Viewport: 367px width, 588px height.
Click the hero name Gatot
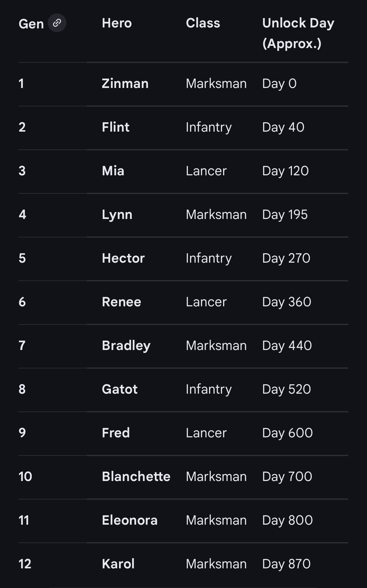tap(120, 389)
